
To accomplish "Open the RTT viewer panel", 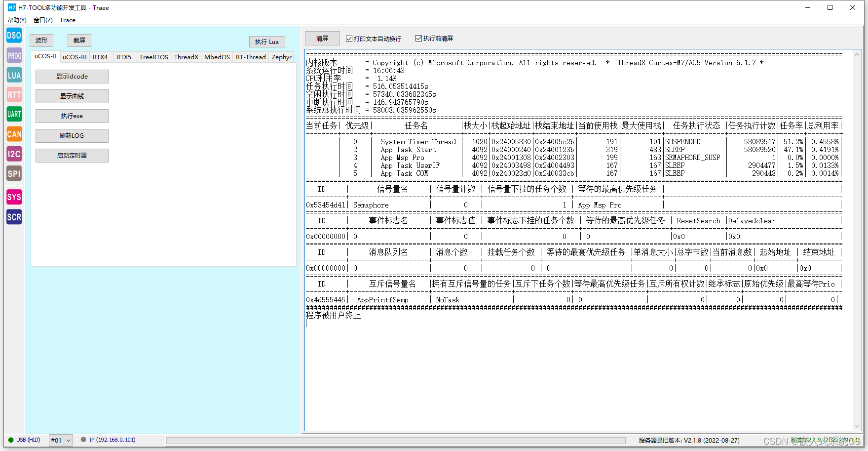I will tap(14, 95).
